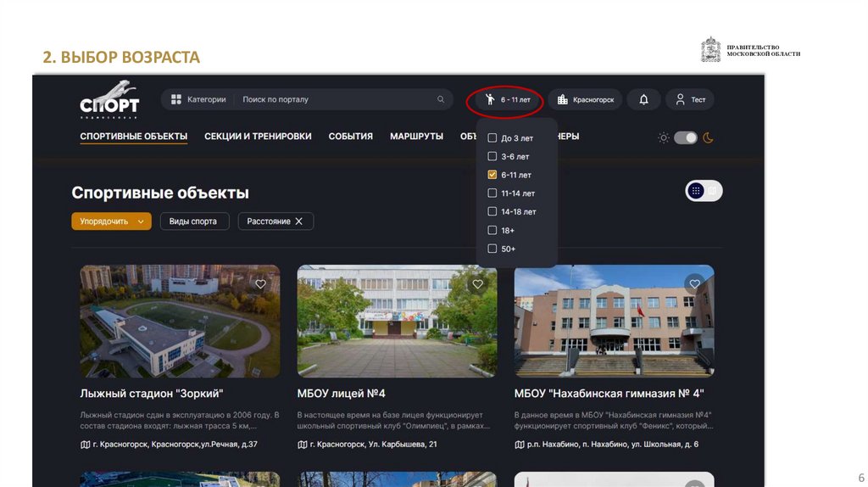Open the Красногорск city selector

pos(585,100)
